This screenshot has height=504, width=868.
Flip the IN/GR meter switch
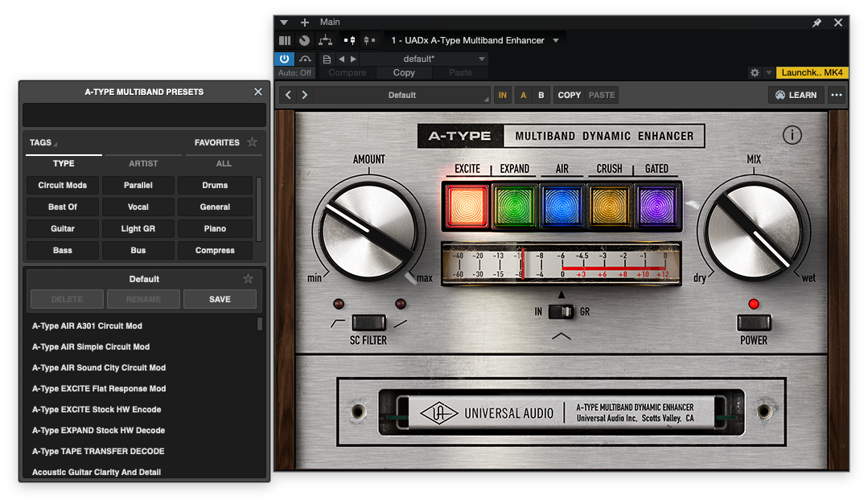[562, 312]
